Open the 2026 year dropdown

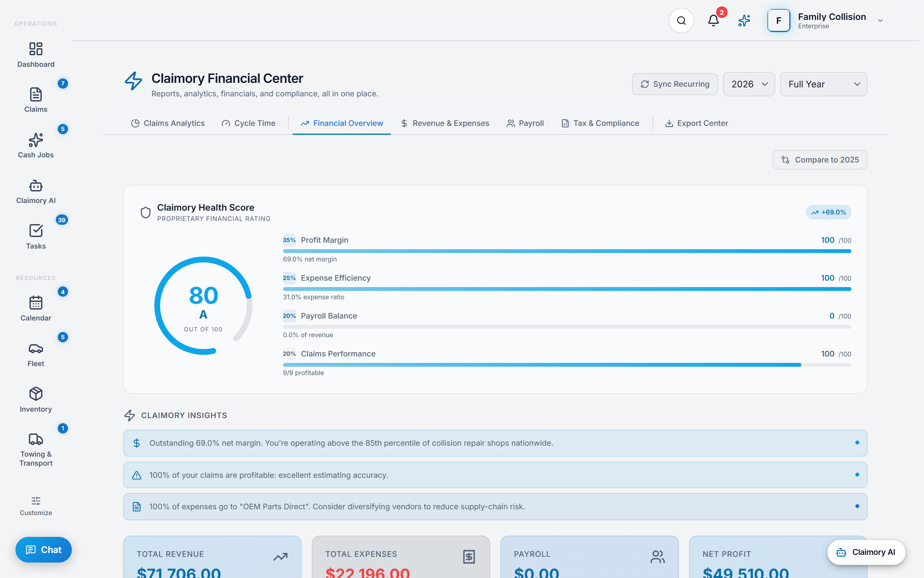pos(749,84)
